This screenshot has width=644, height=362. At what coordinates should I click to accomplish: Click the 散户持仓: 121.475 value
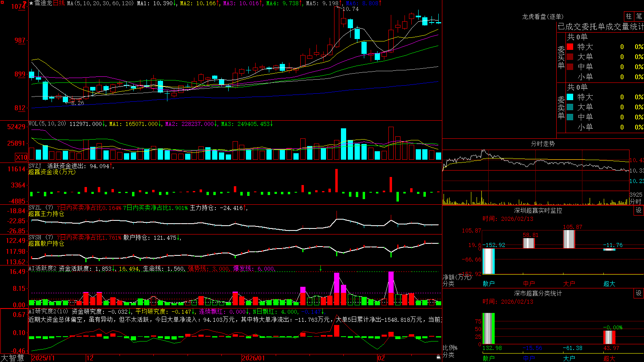[150, 238]
